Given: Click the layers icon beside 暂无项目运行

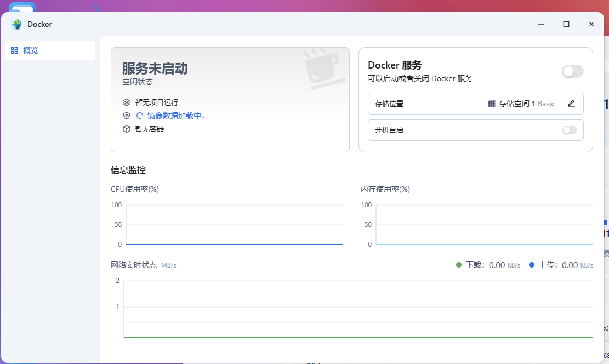Looking at the screenshot, I should tap(127, 103).
